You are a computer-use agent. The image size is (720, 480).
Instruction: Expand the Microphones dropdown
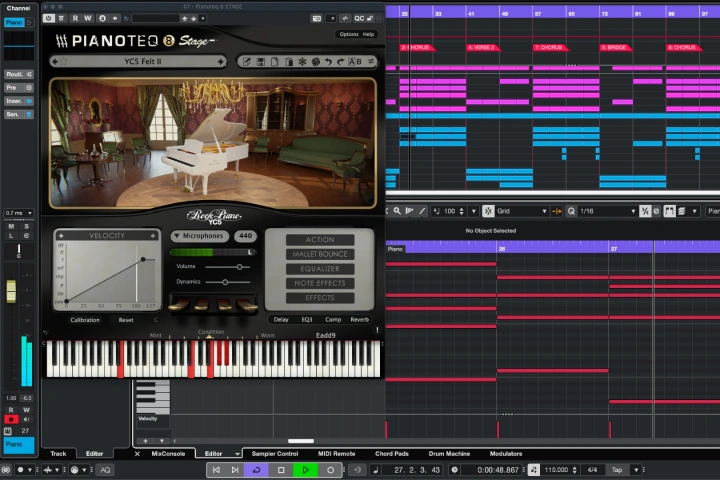199,236
